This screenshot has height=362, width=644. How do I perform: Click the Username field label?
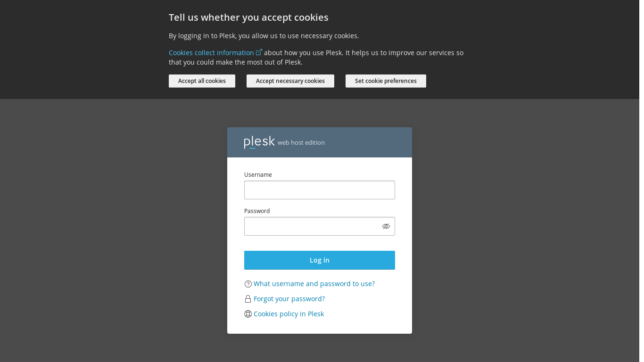click(258, 175)
